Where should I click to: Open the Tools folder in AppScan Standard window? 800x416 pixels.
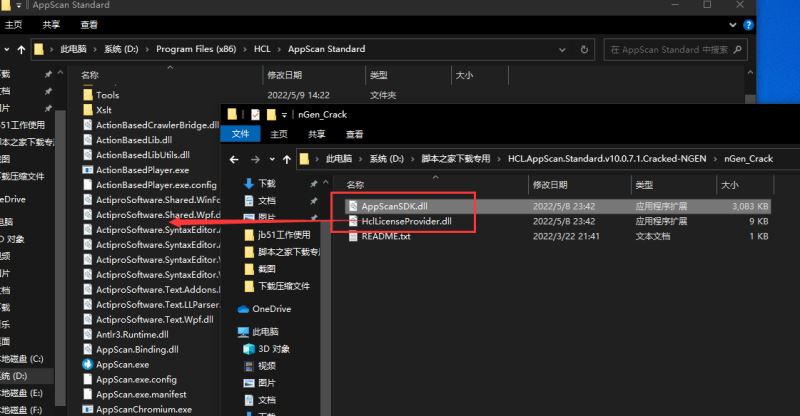(x=108, y=95)
